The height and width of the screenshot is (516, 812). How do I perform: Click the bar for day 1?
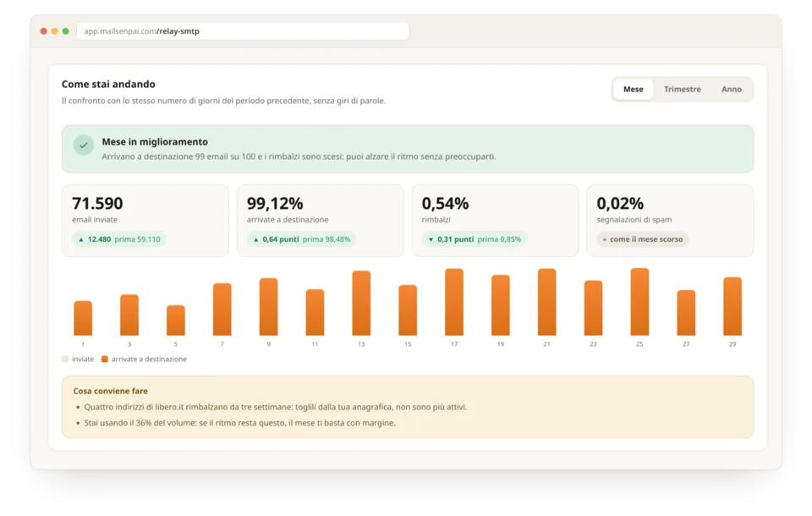coord(83,318)
